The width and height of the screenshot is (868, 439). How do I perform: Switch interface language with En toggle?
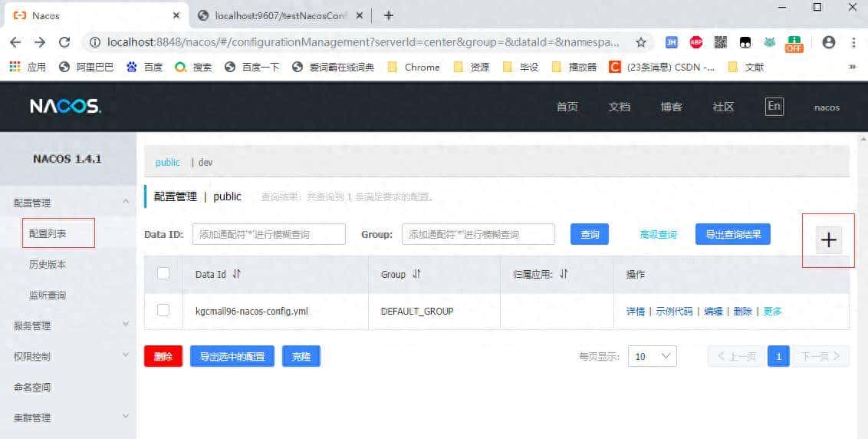774,107
